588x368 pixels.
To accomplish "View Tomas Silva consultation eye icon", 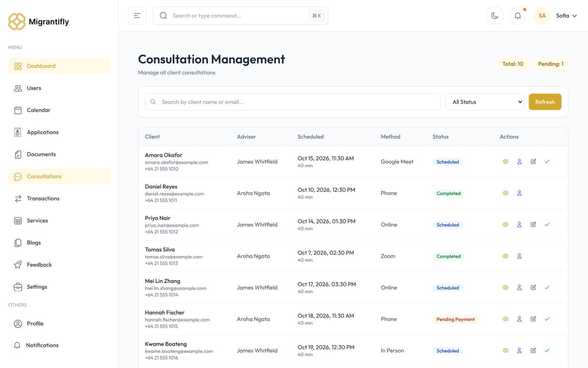I will [x=505, y=256].
